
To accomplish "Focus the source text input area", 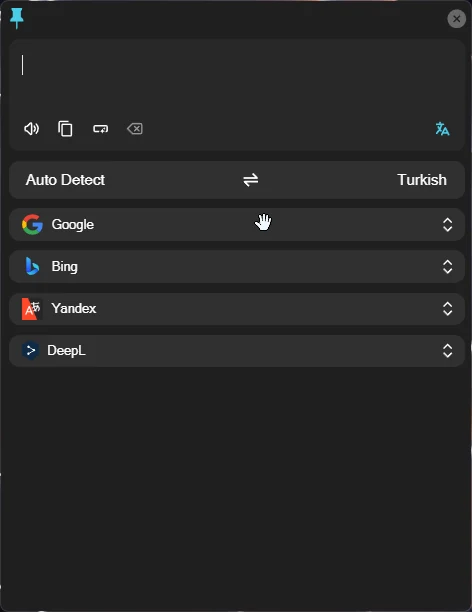I will [237, 77].
